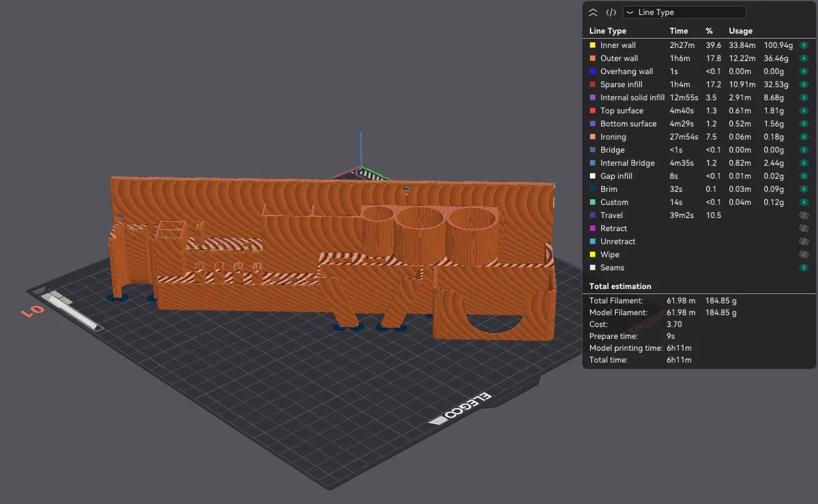Click Travel time 39m2s
The width and height of the screenshot is (818, 504).
[x=682, y=216]
